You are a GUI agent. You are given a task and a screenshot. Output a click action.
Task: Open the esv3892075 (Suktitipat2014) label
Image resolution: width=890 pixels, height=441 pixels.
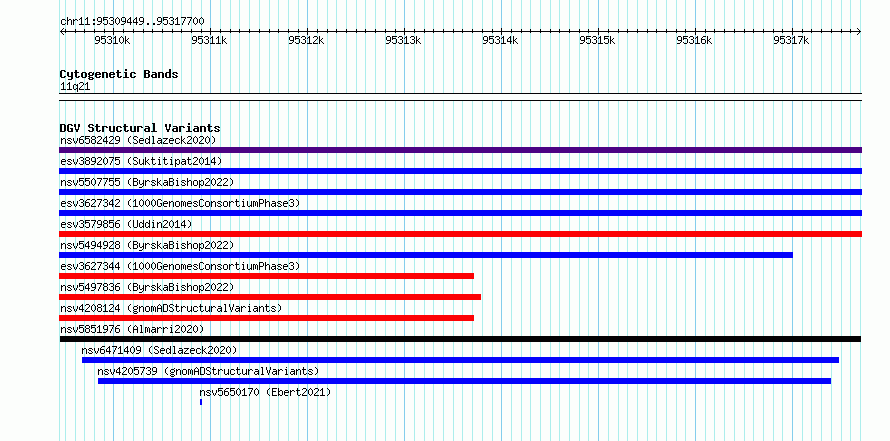(x=141, y=161)
